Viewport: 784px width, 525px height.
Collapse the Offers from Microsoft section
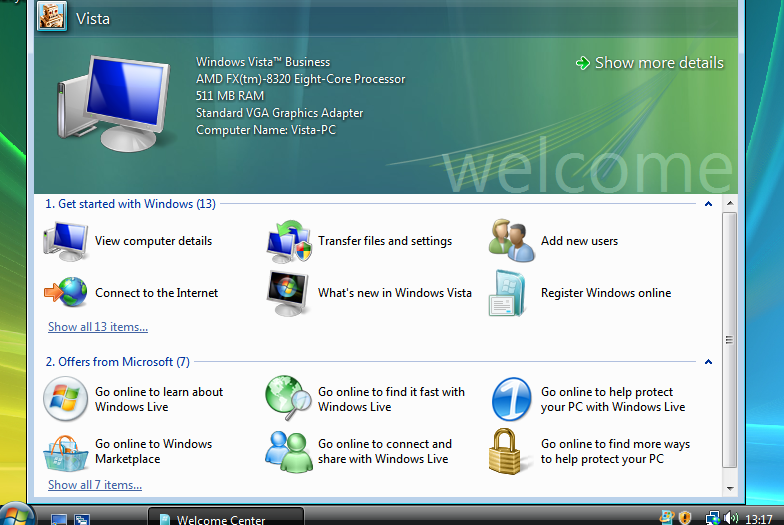[x=708, y=362]
